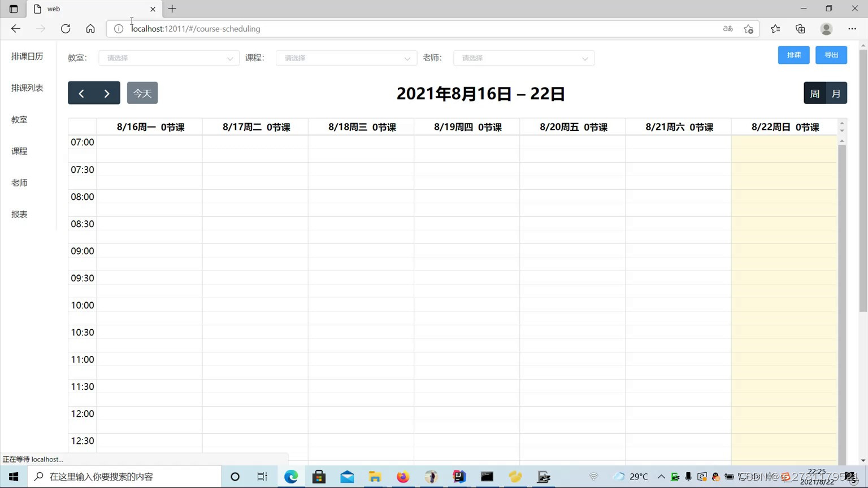868x488 pixels.
Task: Click the Windows taskbar search box
Action: [x=124, y=477]
